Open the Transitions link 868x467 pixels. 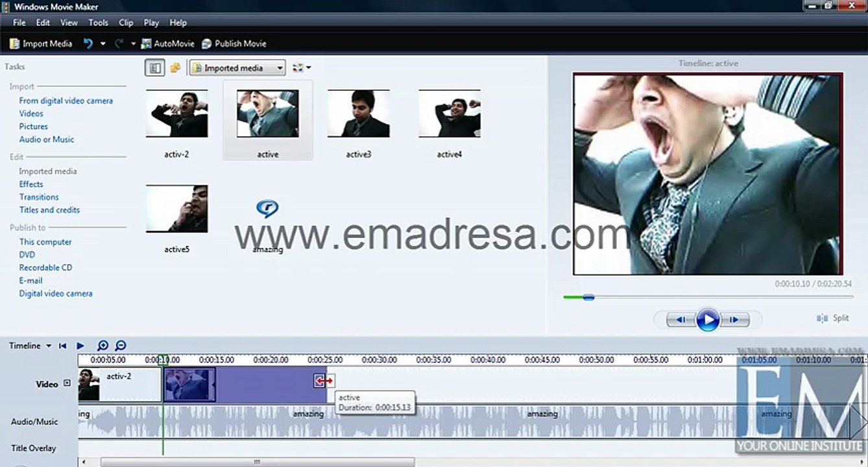38,197
